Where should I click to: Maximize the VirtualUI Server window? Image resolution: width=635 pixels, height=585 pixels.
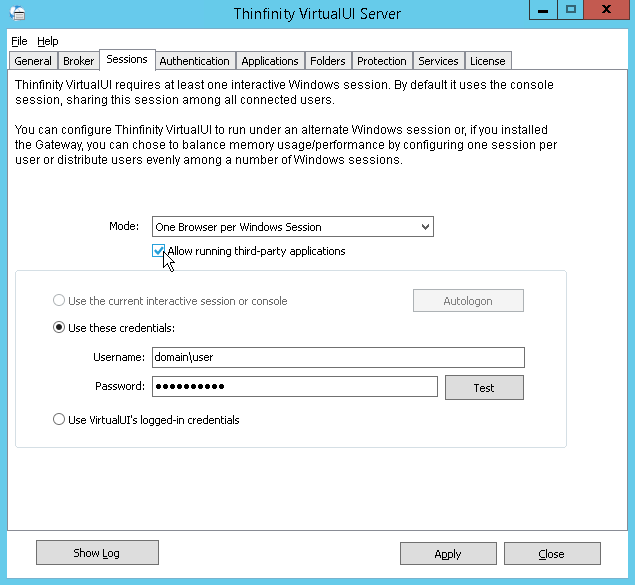571,10
